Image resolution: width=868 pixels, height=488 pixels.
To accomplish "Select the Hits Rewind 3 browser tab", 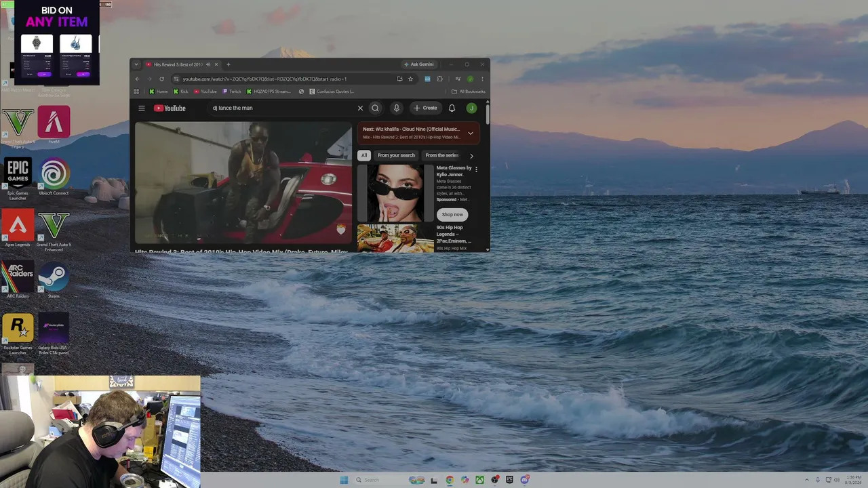I will click(x=182, y=64).
